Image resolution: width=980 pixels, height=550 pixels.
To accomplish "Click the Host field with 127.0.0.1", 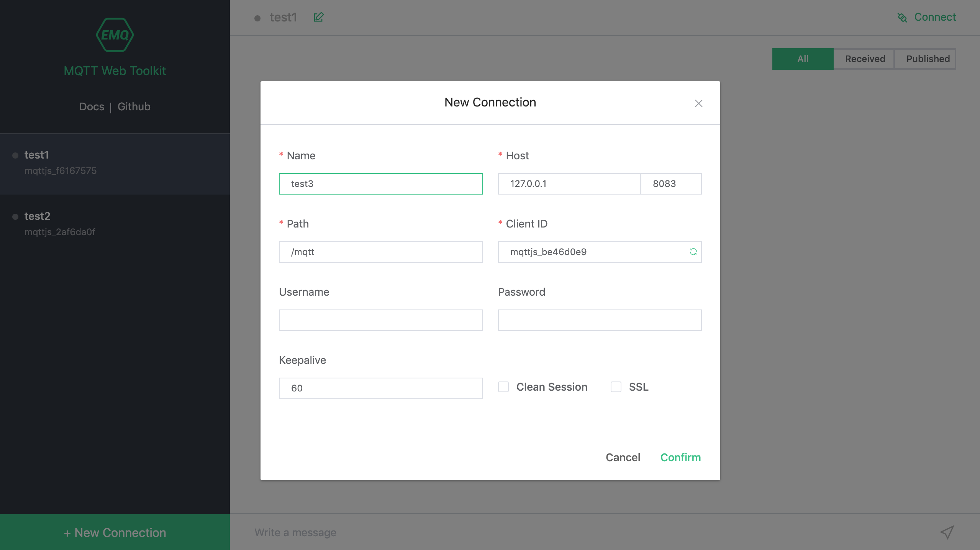I will click(x=569, y=184).
